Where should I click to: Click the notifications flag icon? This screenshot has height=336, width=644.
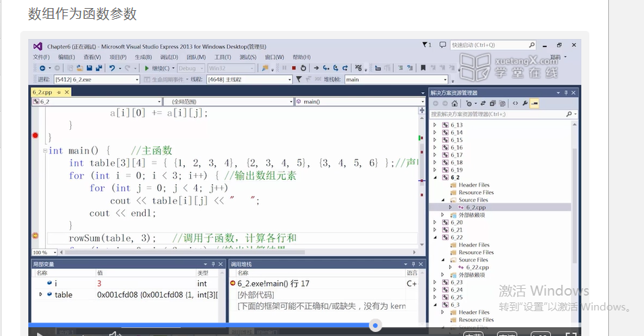[x=425, y=44]
